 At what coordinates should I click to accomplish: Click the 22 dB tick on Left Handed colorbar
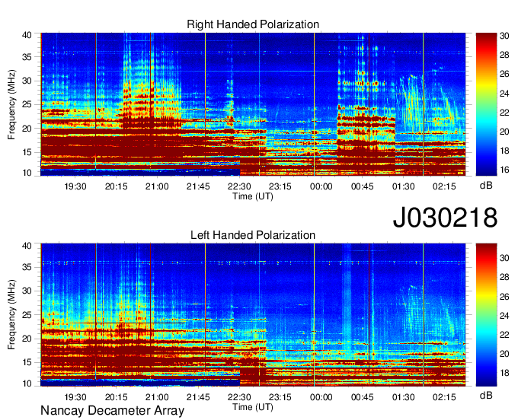coord(504,335)
